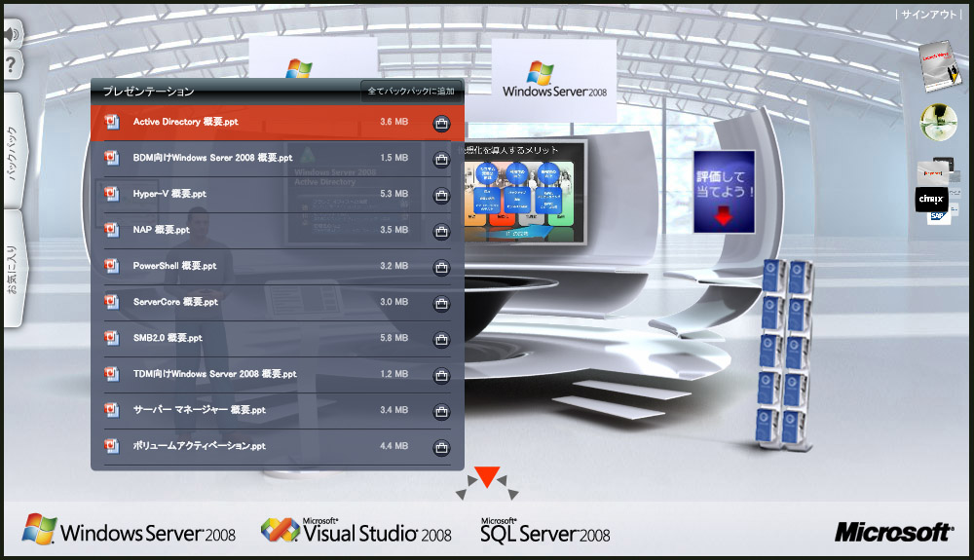
Task: Select PowerShell 概要.ppt file name
Action: (174, 266)
